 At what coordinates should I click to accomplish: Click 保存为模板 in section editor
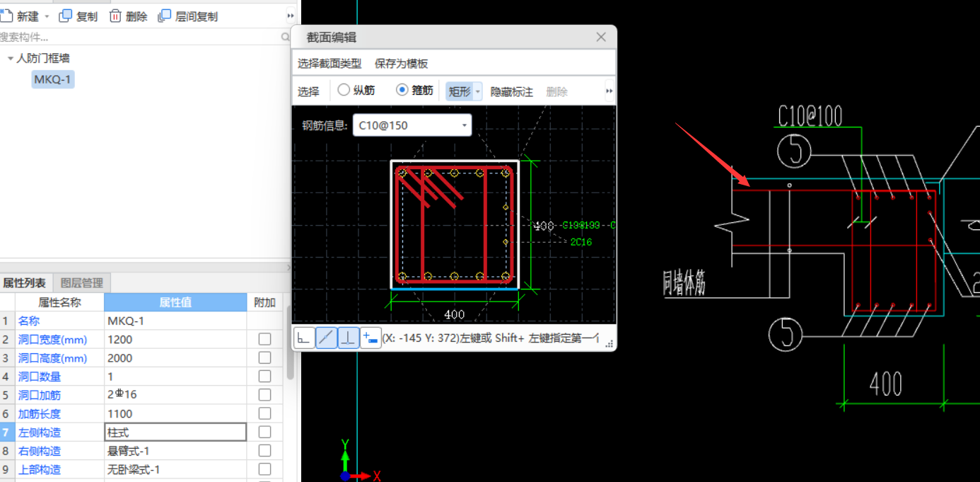402,64
